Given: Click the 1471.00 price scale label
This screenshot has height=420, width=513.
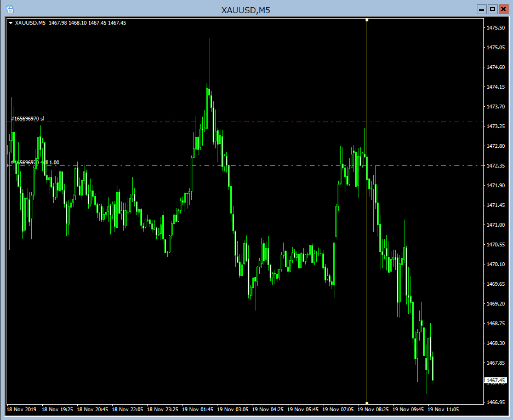Looking at the screenshot, I should (495, 225).
